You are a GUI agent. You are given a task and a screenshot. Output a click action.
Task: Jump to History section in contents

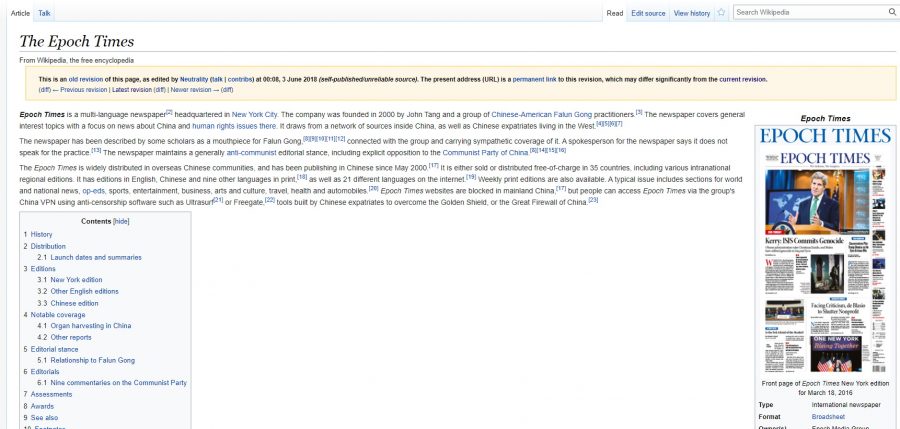(41, 234)
